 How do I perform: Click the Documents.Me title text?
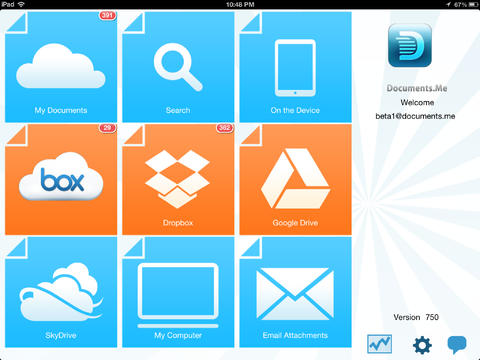417,88
